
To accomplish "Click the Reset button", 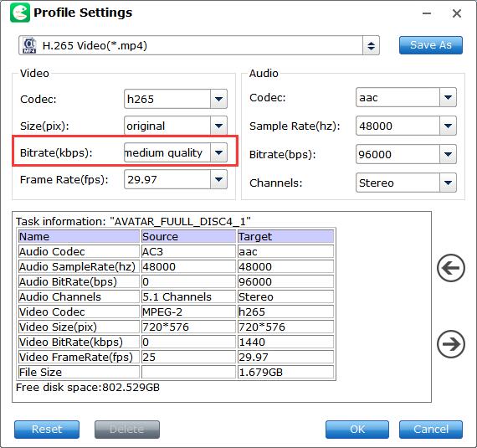I will (x=47, y=430).
